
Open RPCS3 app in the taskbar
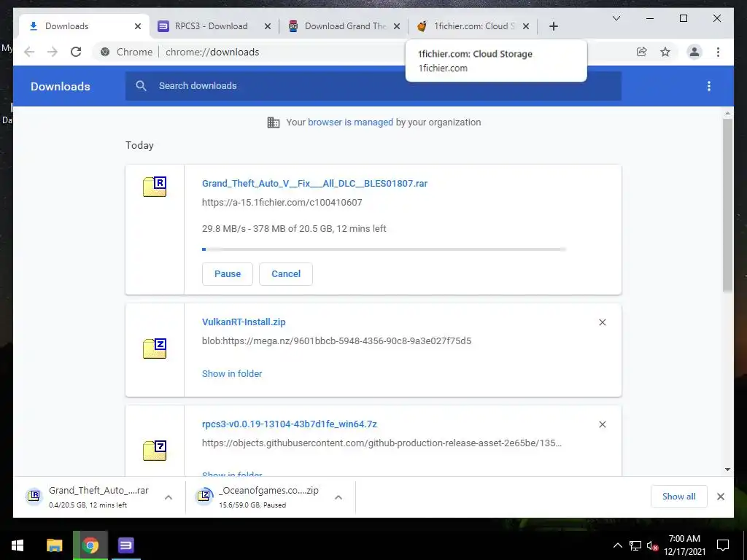125,545
